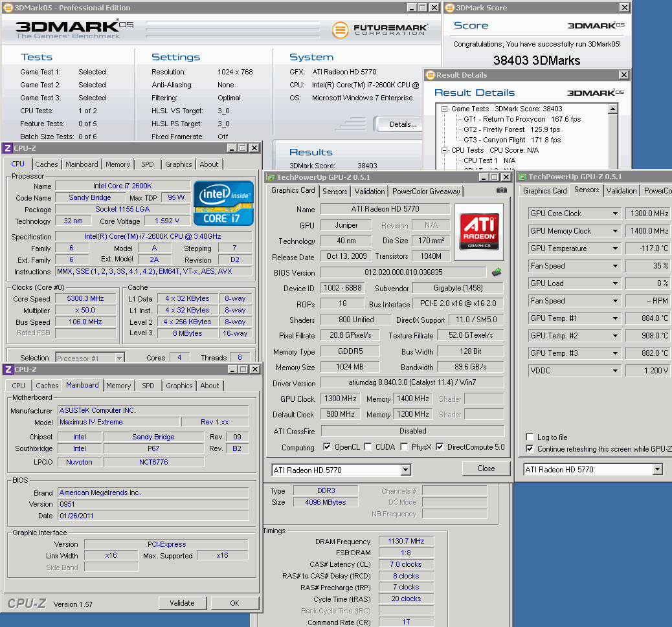Open the graphics card selector dropdown in GPU-Z
Image resolution: width=672 pixels, height=627 pixels.
(x=405, y=470)
